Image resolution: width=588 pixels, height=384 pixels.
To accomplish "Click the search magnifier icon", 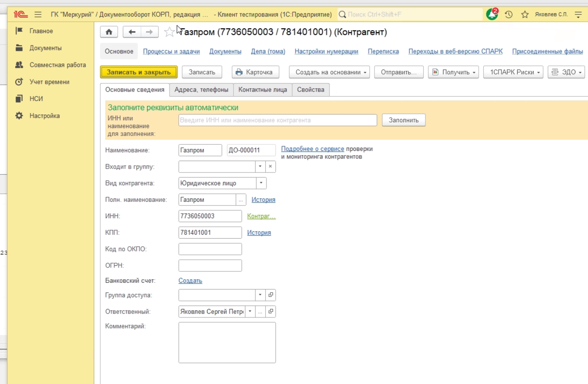I will tap(342, 14).
